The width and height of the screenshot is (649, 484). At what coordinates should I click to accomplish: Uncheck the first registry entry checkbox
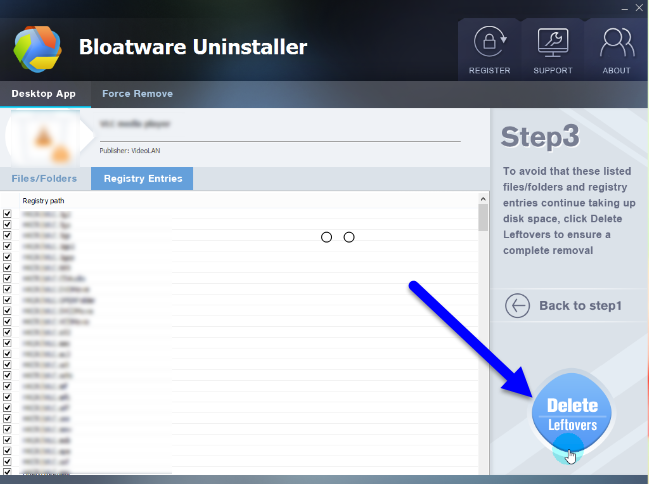(7, 214)
